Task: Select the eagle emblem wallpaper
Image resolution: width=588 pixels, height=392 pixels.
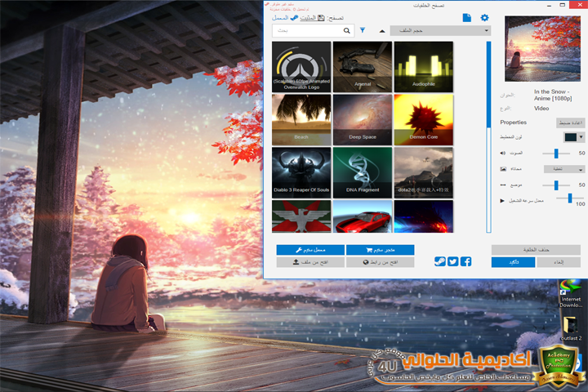Action: pos(301,216)
